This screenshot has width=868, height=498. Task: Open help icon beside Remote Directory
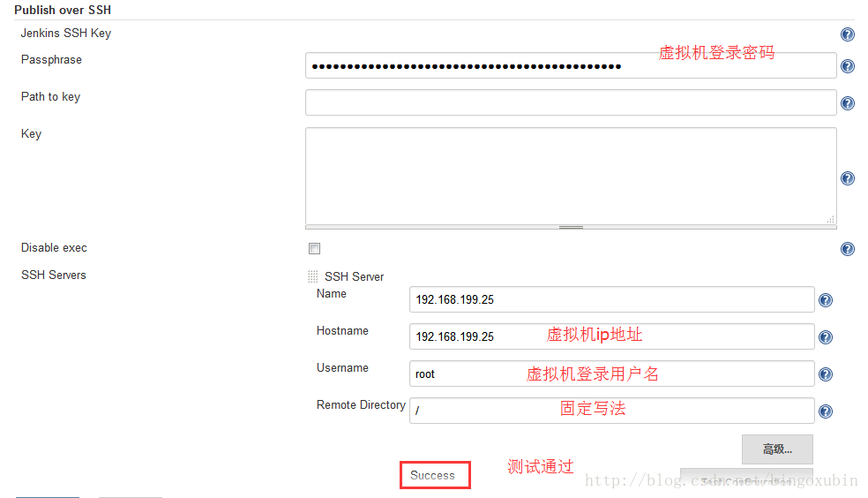pos(826,411)
